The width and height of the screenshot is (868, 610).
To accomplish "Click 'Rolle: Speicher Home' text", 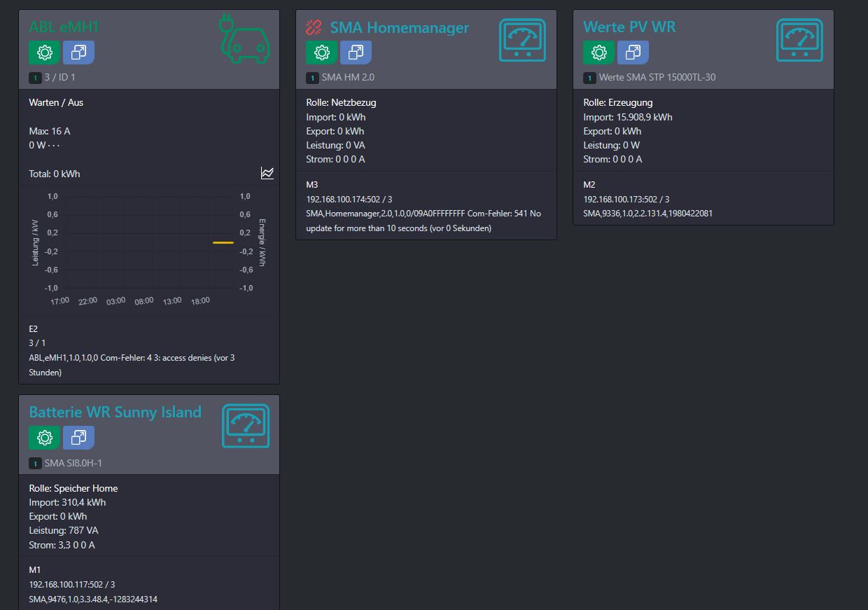I will [x=73, y=488].
